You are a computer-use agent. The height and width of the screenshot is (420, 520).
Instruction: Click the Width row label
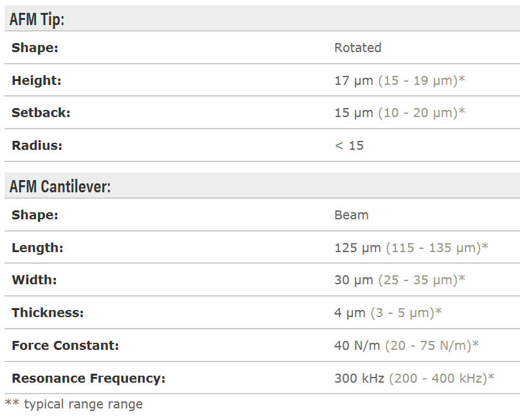click(x=34, y=280)
